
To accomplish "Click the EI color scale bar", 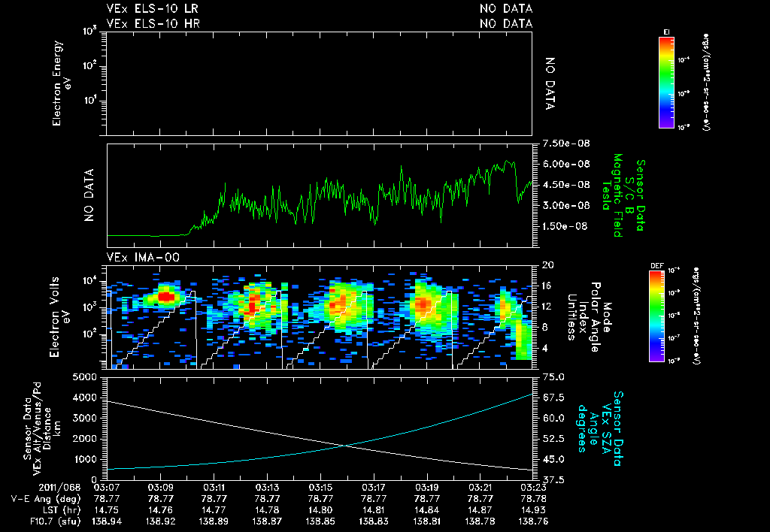I will pos(666,82).
